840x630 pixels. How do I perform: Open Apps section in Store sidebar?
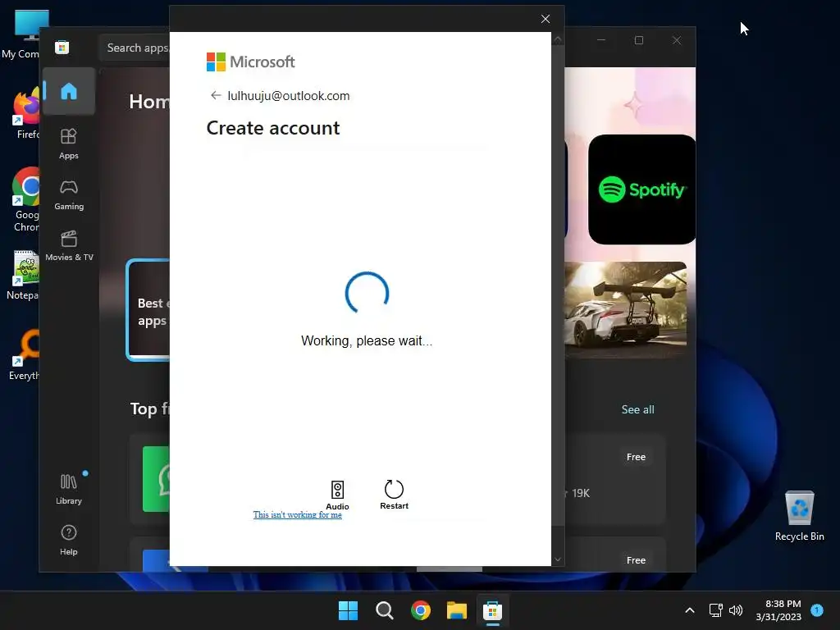point(69,144)
